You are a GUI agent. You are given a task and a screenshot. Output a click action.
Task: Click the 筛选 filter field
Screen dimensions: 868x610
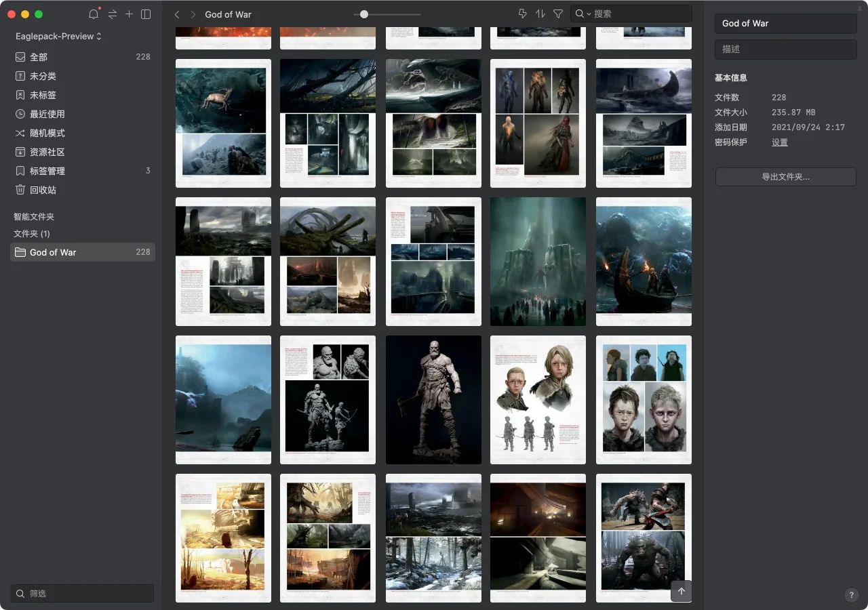point(82,593)
